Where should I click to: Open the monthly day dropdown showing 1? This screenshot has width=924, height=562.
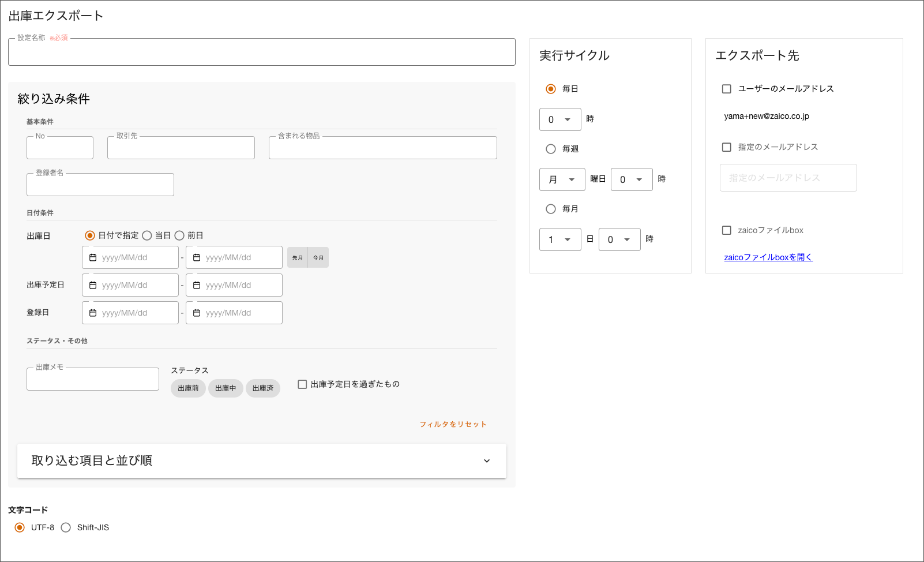point(560,239)
